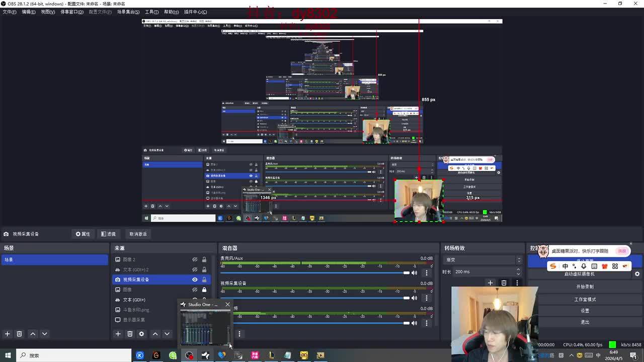
Task: Open 视频采集设备 audio options three-dot menu
Action: point(427,298)
